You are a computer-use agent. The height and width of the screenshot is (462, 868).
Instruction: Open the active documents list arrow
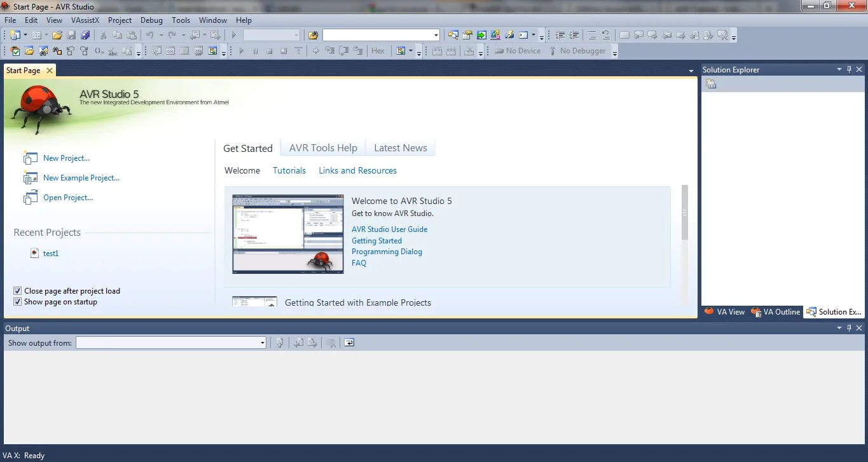click(x=691, y=71)
